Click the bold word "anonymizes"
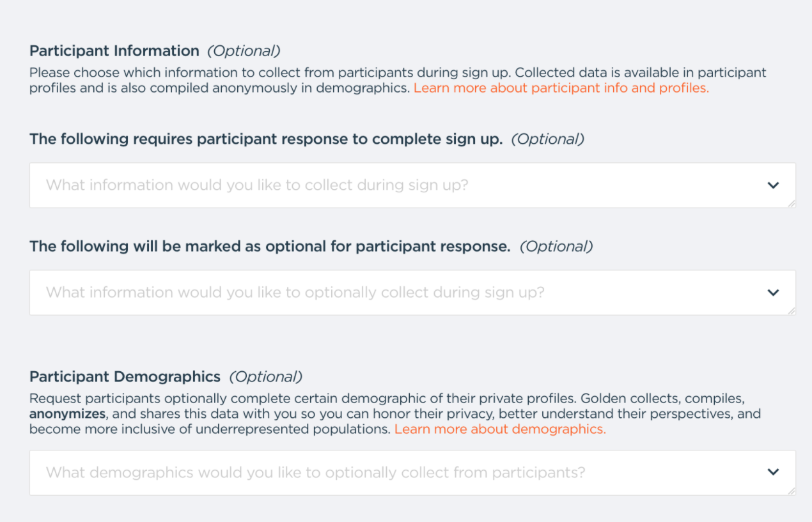Screen dimensions: 812x522 click(67, 413)
